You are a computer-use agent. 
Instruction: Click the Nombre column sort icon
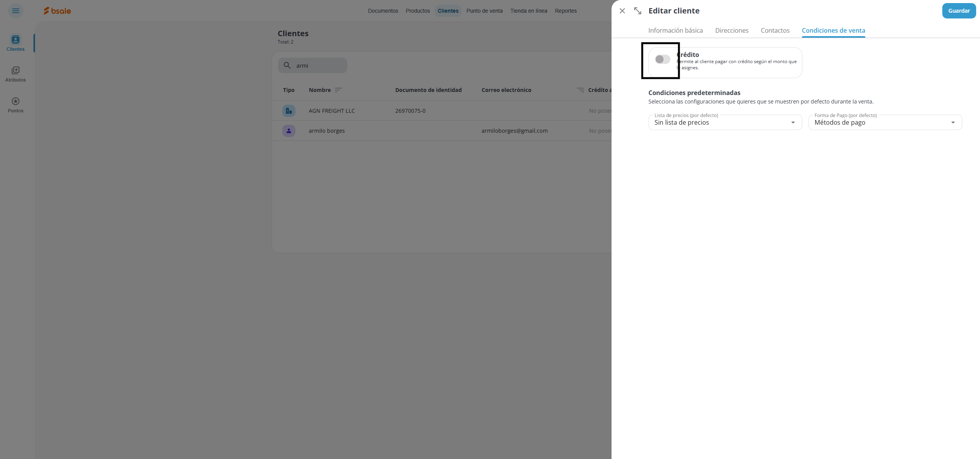[x=338, y=90]
